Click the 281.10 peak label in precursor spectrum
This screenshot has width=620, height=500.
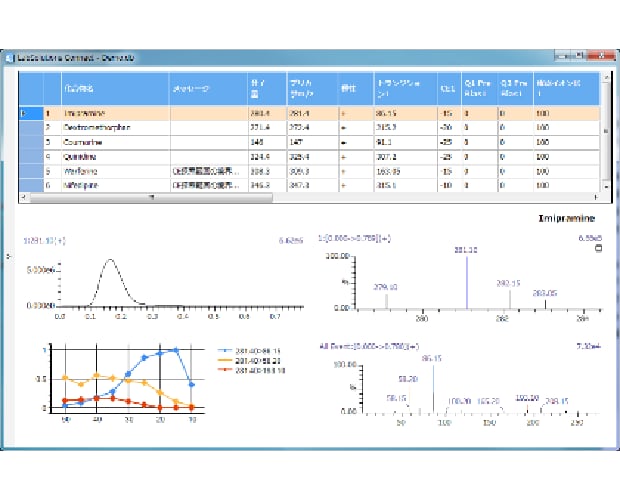(466, 250)
